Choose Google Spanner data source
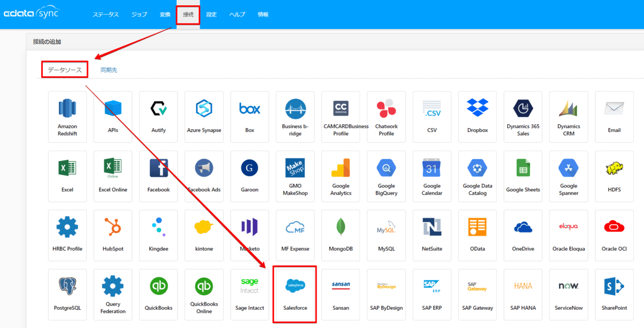Image resolution: width=644 pixels, height=328 pixels. click(569, 176)
